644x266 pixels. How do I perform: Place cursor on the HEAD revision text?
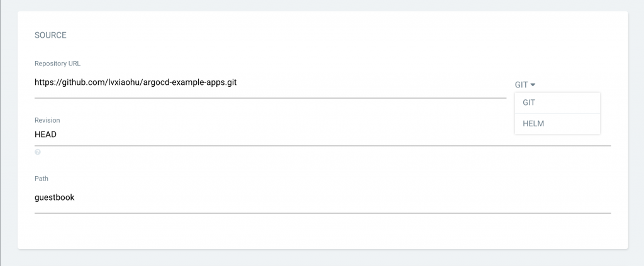pyautogui.click(x=46, y=134)
